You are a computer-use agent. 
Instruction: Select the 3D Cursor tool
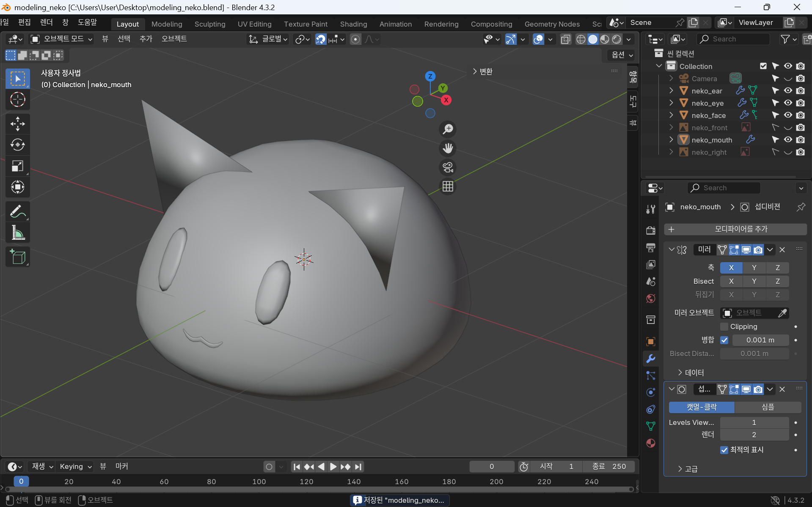point(18,100)
